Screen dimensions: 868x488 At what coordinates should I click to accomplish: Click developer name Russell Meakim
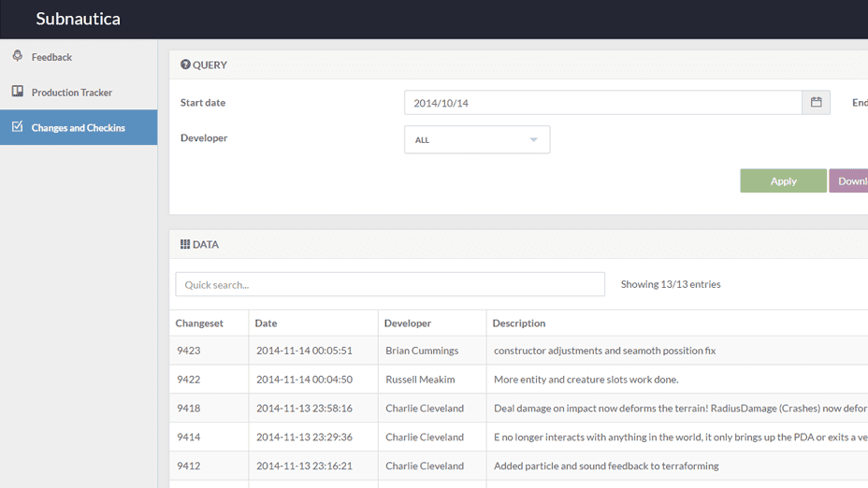420,379
